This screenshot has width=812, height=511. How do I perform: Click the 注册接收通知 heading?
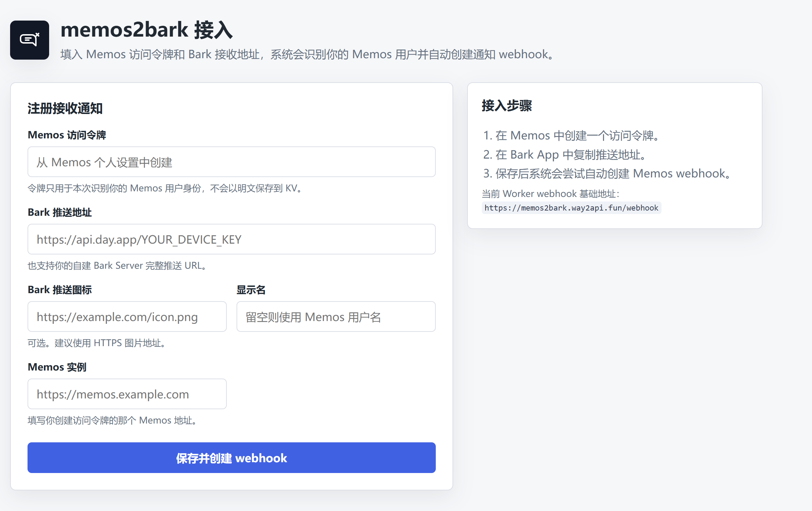pos(65,108)
